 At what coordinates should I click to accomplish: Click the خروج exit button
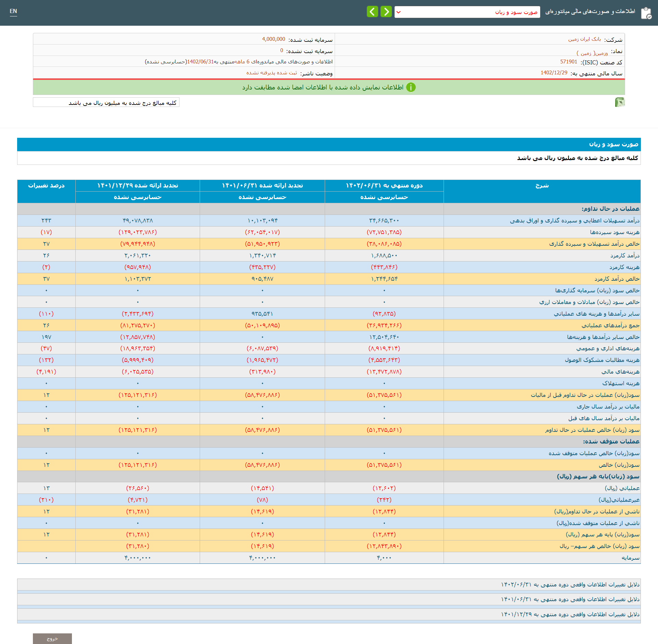(52, 639)
